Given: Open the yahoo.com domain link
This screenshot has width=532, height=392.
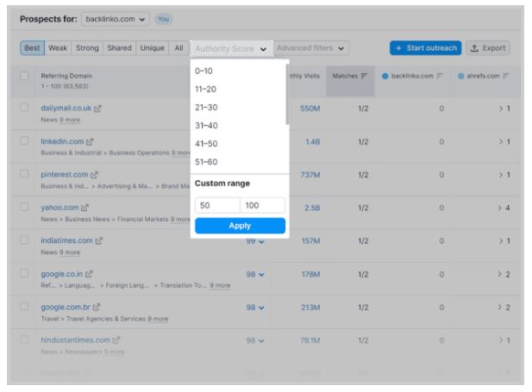Looking at the screenshot, I should click(59, 208).
